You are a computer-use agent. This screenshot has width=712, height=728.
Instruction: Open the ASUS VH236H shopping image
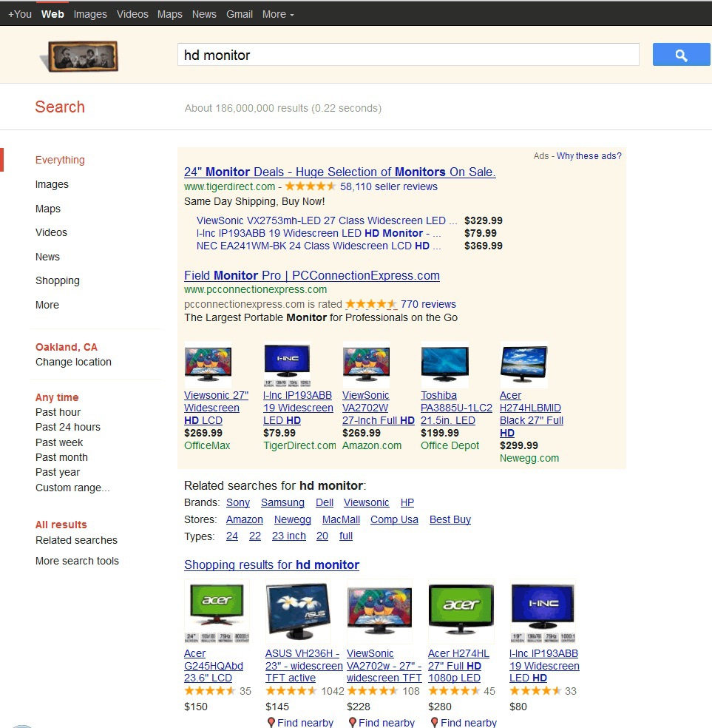click(298, 611)
